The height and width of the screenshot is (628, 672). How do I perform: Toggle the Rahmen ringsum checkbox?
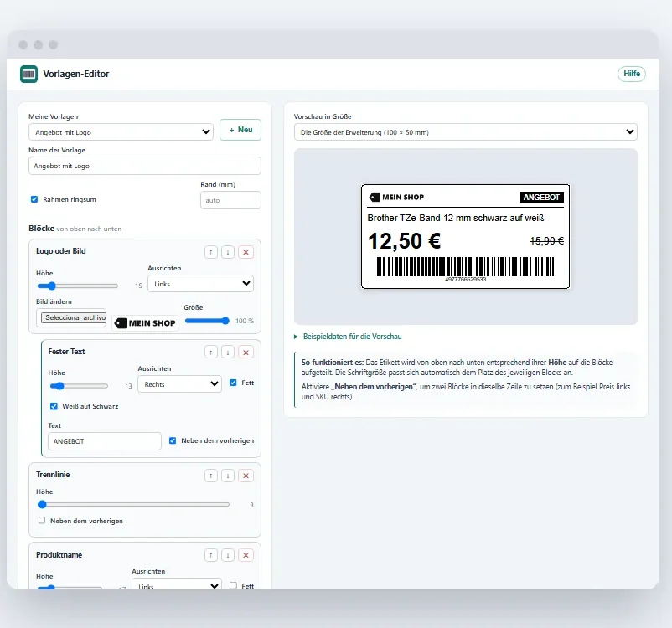click(x=34, y=199)
